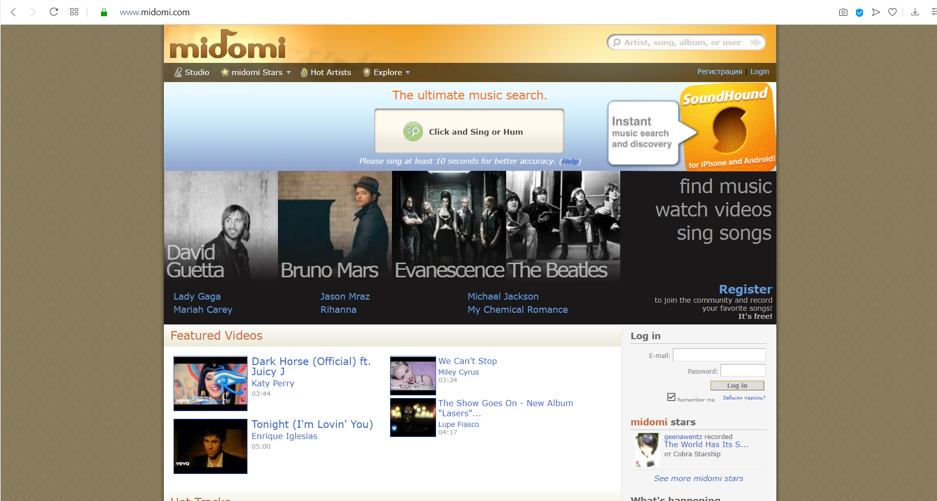Open geenawentz avatar in midomi stars
The width and height of the screenshot is (937, 501).
(x=647, y=450)
